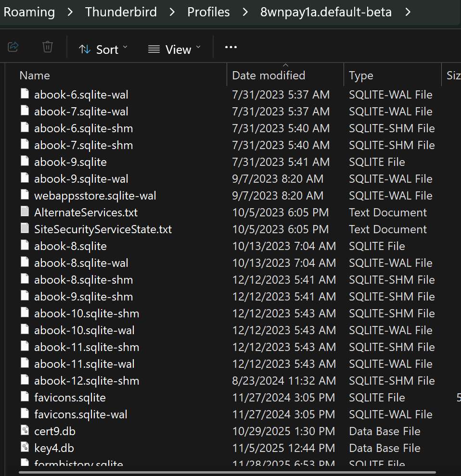Select file icon of abook-8.sqlite-shm

(x=25, y=279)
